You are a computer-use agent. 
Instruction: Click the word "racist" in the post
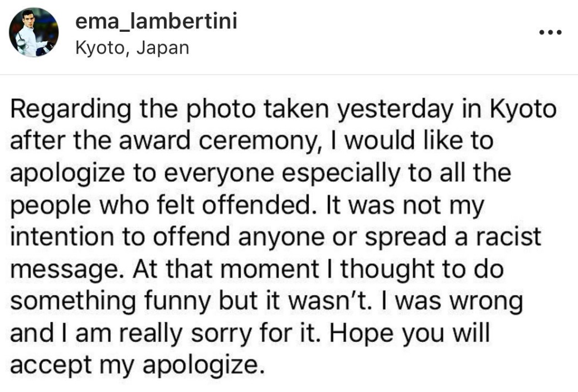point(509,237)
